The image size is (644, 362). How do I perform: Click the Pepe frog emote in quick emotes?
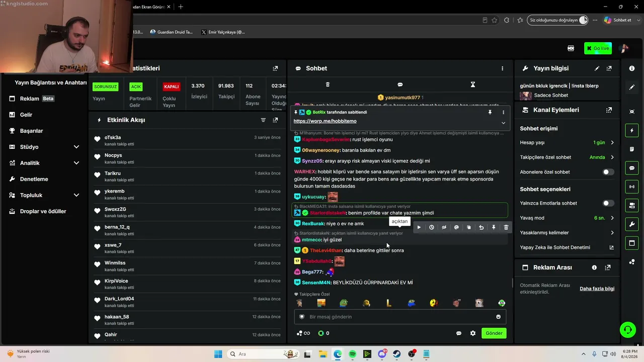(x=344, y=303)
